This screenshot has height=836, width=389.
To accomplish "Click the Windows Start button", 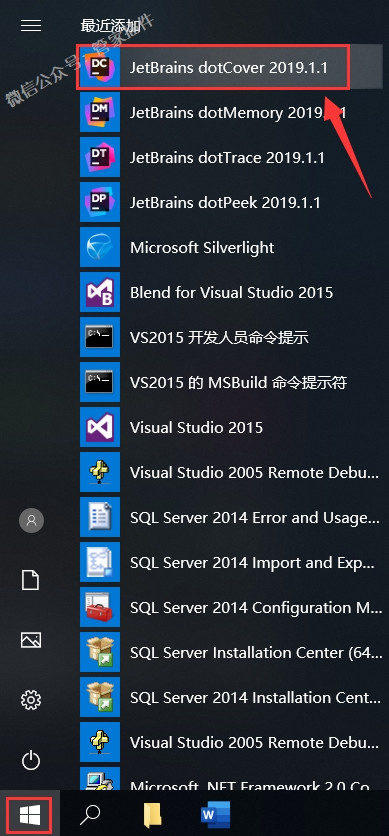I will [29, 816].
